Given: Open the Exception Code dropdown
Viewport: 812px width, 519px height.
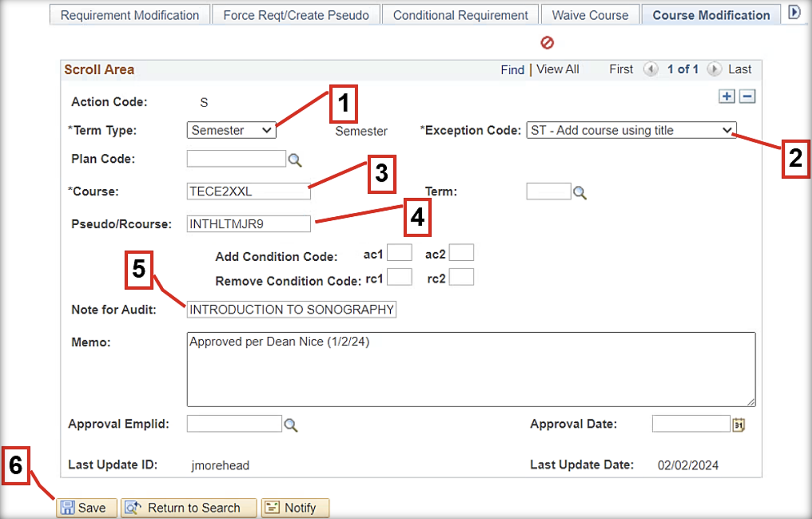Looking at the screenshot, I should pos(631,131).
